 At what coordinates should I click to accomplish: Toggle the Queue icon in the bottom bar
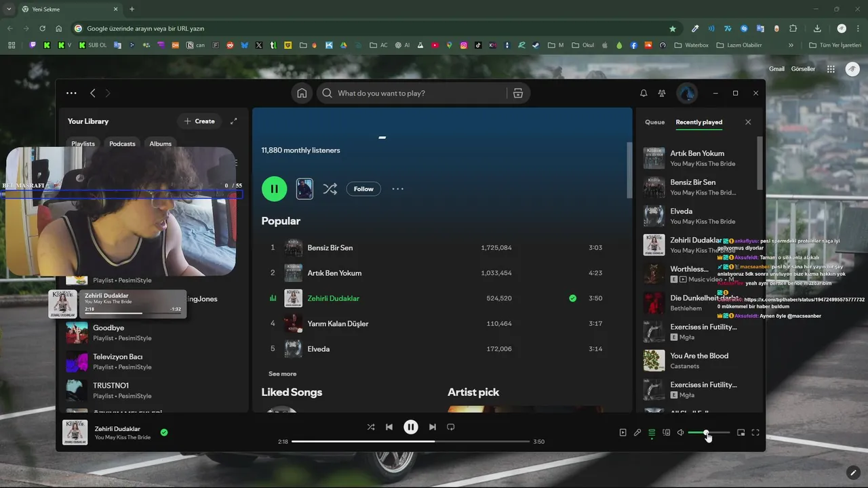(652, 432)
